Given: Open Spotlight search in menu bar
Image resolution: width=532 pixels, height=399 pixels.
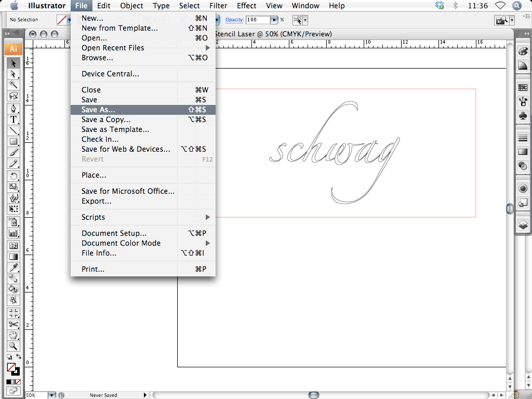Looking at the screenshot, I should (x=517, y=5).
